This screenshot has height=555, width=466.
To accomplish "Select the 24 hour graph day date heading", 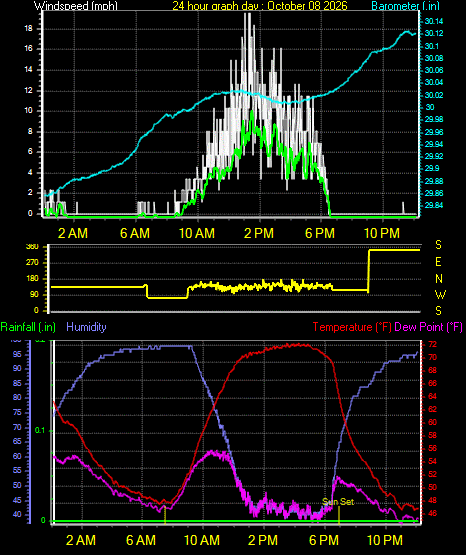I will pyautogui.click(x=260, y=5).
